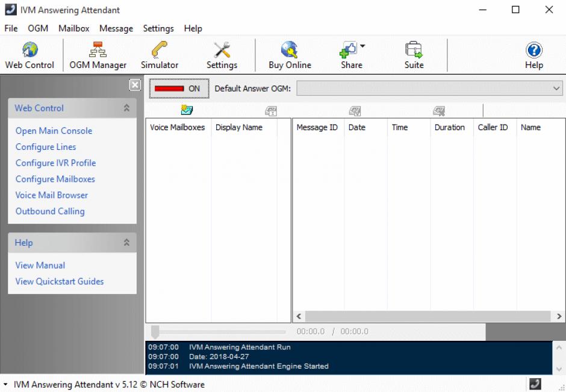566x392 pixels.
Task: Click the playback position slider handle
Action: (x=155, y=332)
